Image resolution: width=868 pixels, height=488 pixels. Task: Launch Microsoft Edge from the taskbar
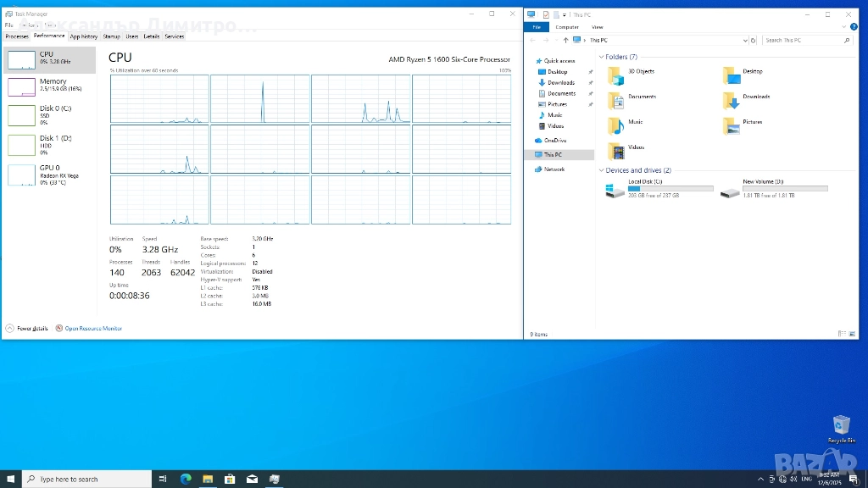tap(186, 479)
